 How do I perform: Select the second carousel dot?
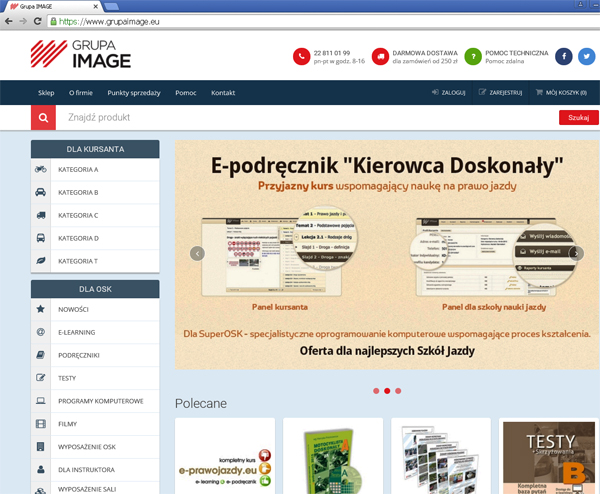click(387, 391)
